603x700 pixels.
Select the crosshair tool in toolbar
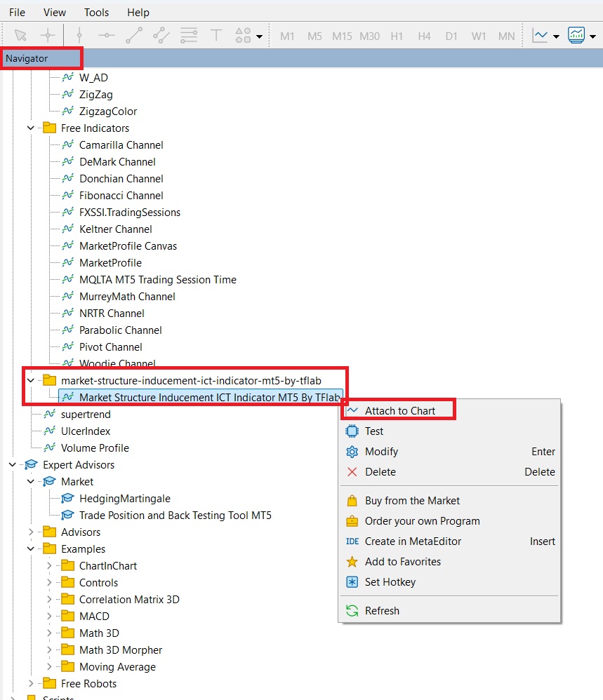point(47,35)
